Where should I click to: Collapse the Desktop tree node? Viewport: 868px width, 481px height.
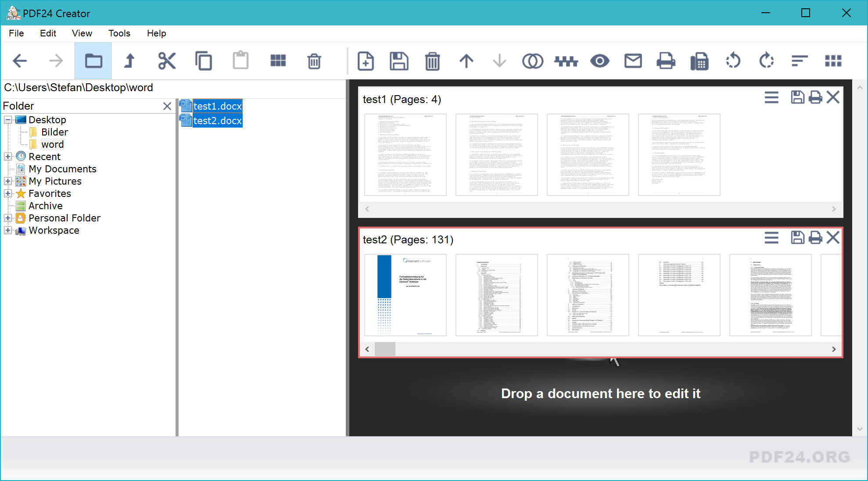click(8, 120)
